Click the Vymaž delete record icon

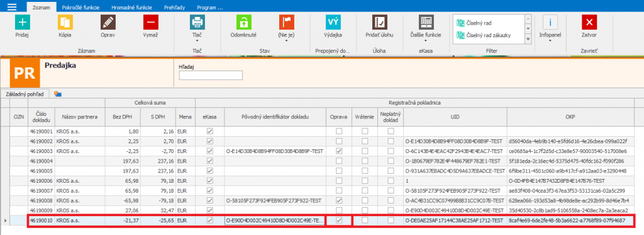[x=150, y=22]
